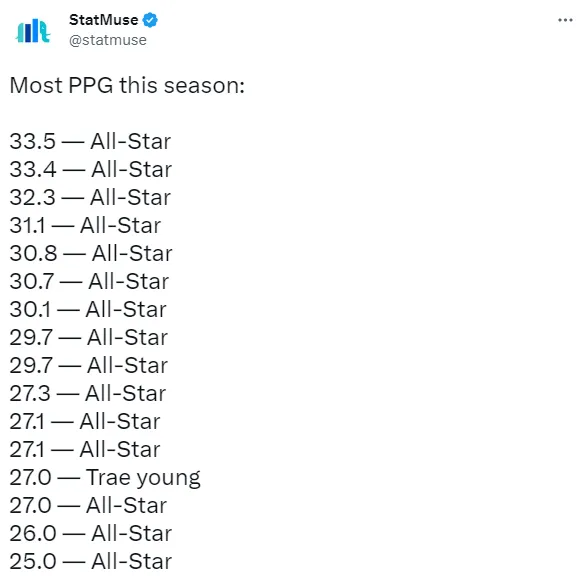Open the three-dot more options menu

point(565,20)
